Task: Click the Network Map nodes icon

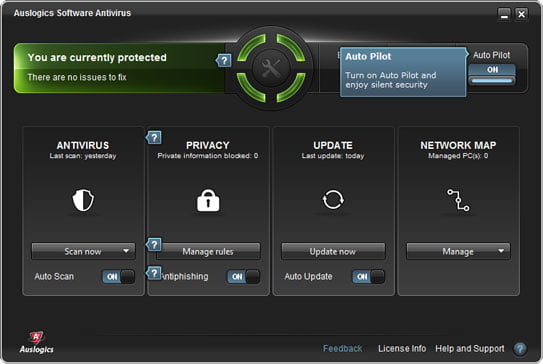Action: [x=458, y=200]
